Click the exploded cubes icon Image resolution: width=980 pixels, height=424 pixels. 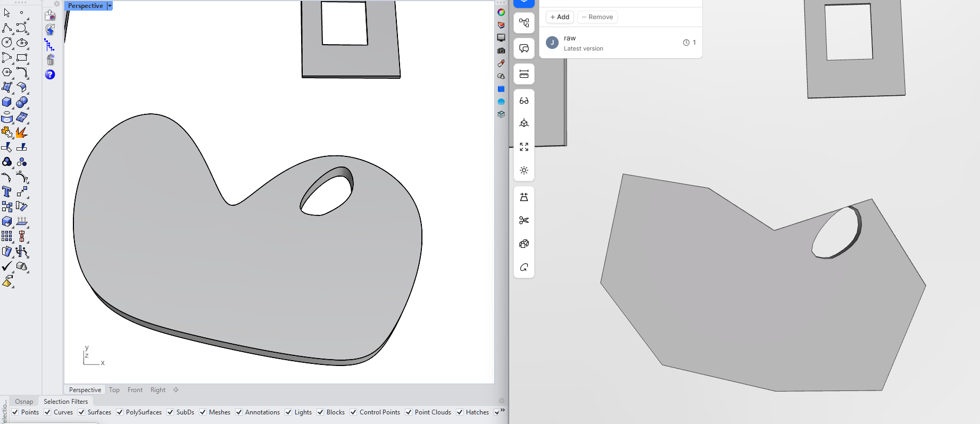[x=524, y=244]
